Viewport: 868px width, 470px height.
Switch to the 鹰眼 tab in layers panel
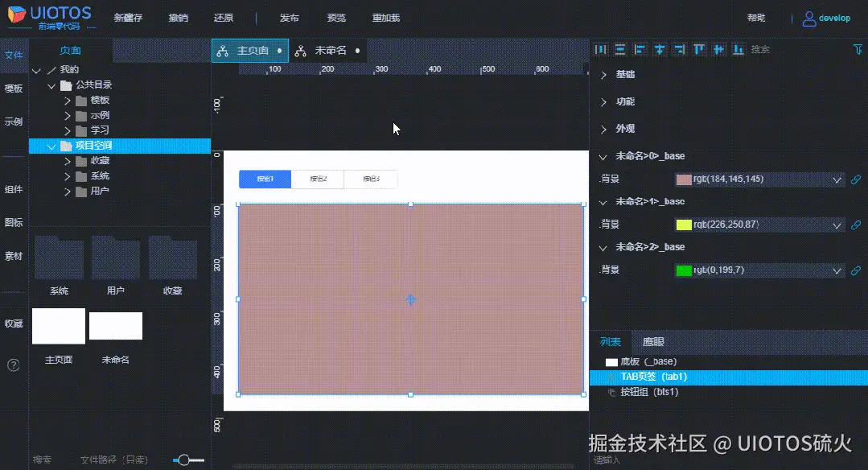pos(653,341)
